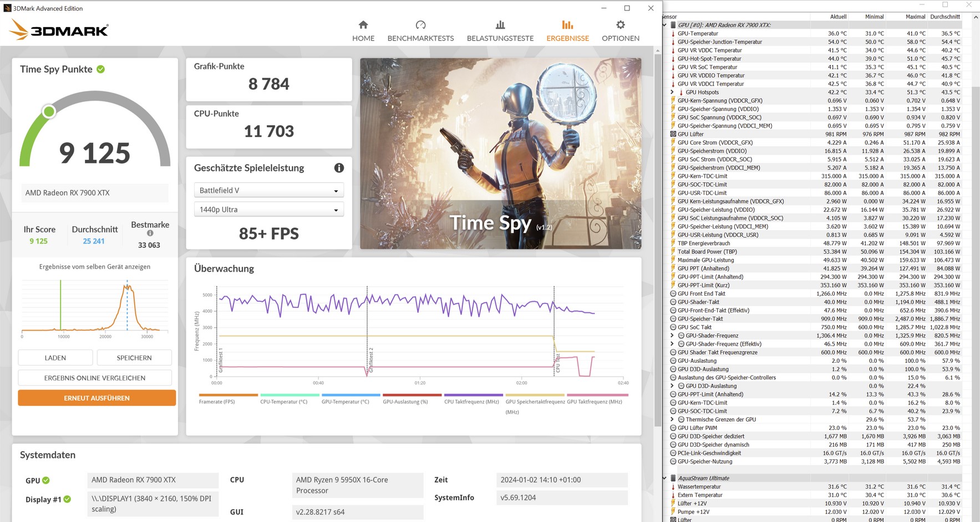Go to the HOME tab
The height and width of the screenshot is (522, 980).
(x=363, y=31)
